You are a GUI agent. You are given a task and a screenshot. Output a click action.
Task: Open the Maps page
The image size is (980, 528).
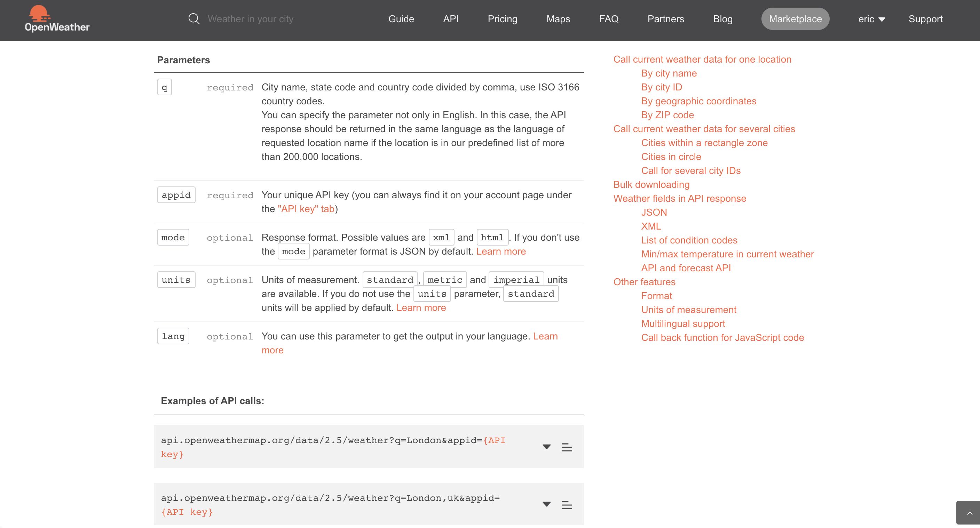click(558, 19)
